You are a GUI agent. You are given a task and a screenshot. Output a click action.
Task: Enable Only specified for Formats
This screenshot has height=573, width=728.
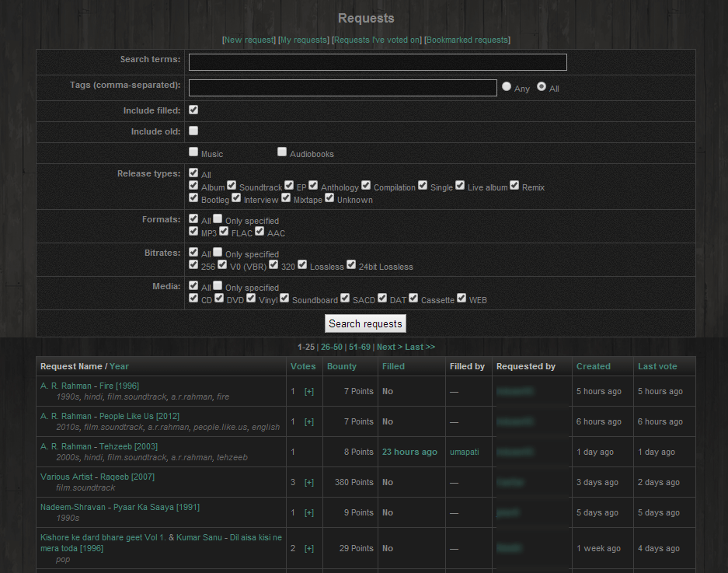pos(218,218)
